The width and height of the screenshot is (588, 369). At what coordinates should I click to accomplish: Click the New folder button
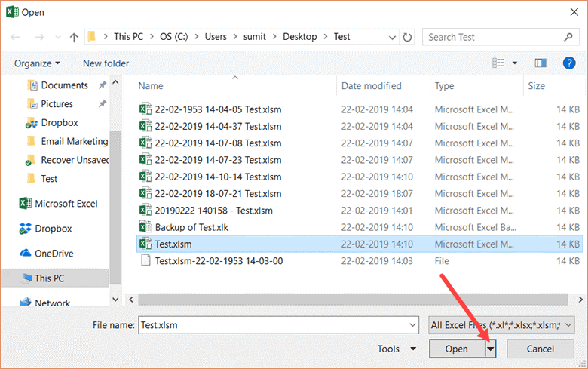coord(106,63)
